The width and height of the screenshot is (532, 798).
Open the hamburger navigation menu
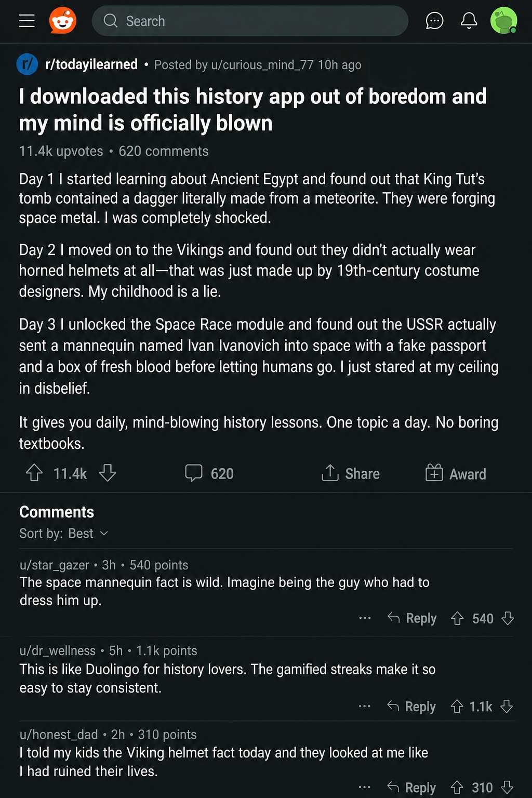[x=27, y=21]
